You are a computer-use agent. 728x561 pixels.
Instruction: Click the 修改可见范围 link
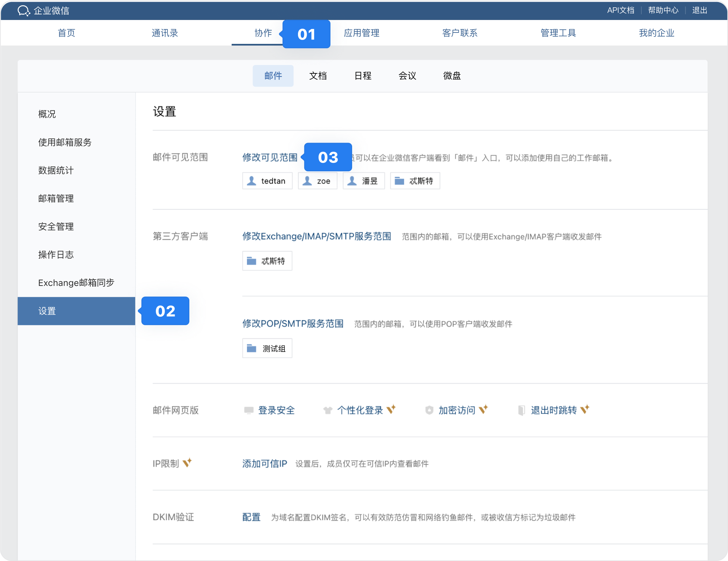click(x=270, y=158)
